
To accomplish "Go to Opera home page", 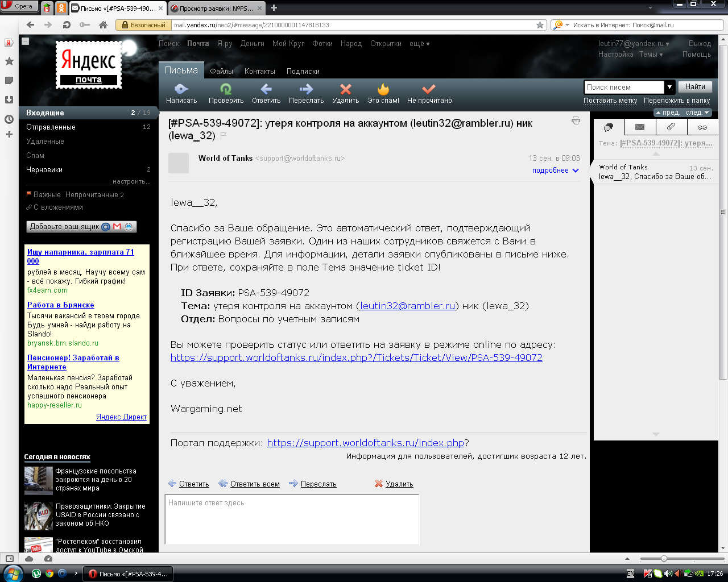I will click(103, 25).
